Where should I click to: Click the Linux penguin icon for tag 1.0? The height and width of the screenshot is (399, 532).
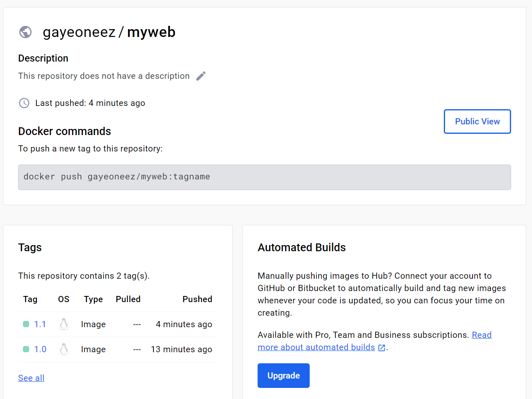pos(64,349)
